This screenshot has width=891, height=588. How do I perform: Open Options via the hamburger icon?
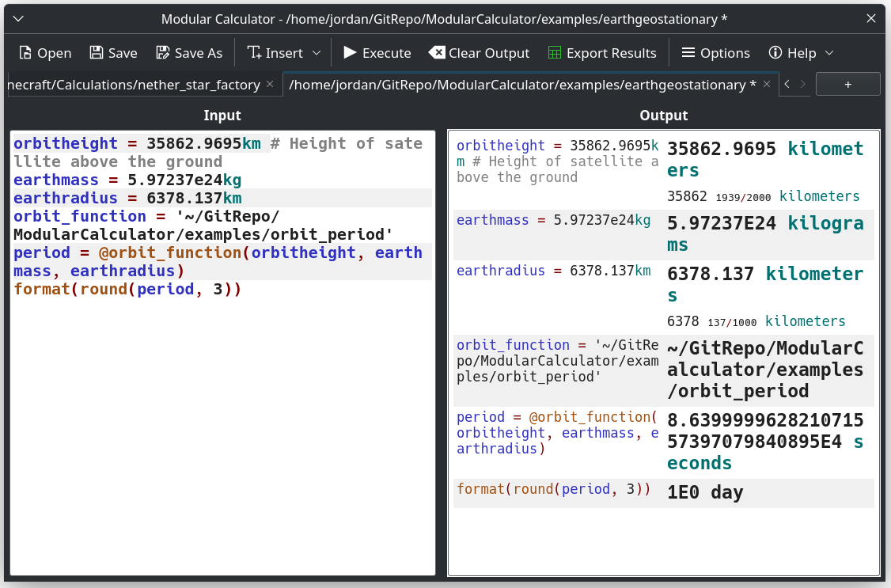[688, 53]
